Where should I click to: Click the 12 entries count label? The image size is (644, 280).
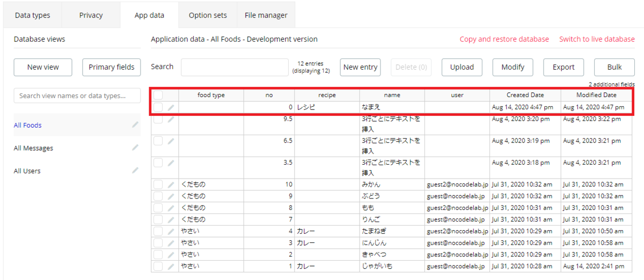[x=311, y=63]
